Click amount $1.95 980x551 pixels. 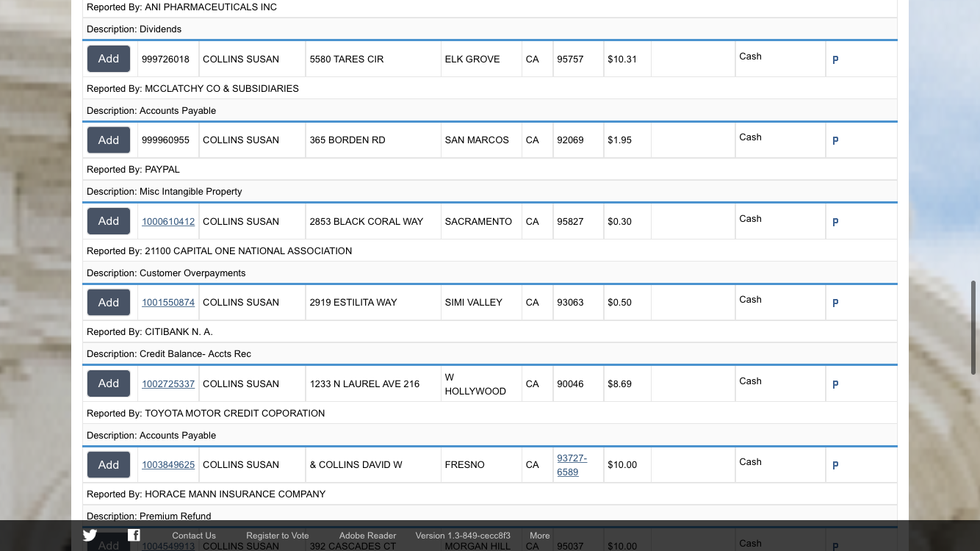(619, 140)
